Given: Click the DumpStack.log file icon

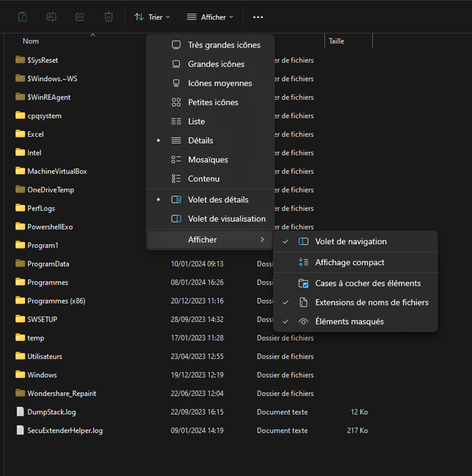Looking at the screenshot, I should click(x=20, y=412).
